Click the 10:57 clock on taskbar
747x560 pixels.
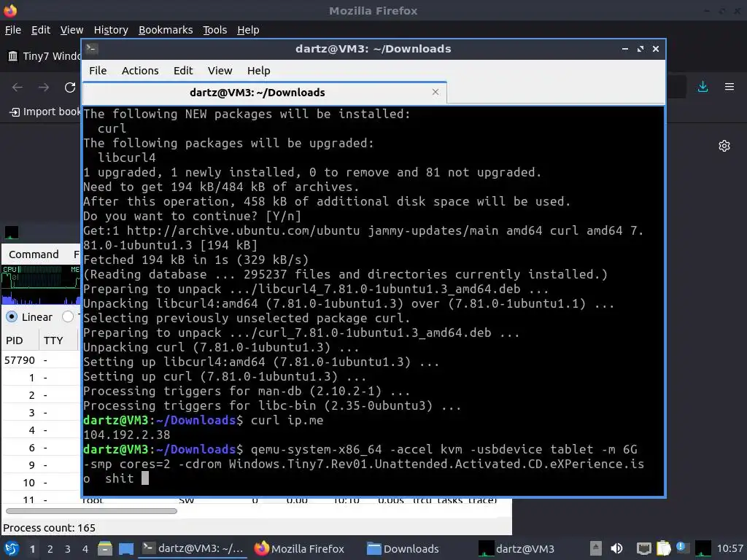click(x=729, y=548)
